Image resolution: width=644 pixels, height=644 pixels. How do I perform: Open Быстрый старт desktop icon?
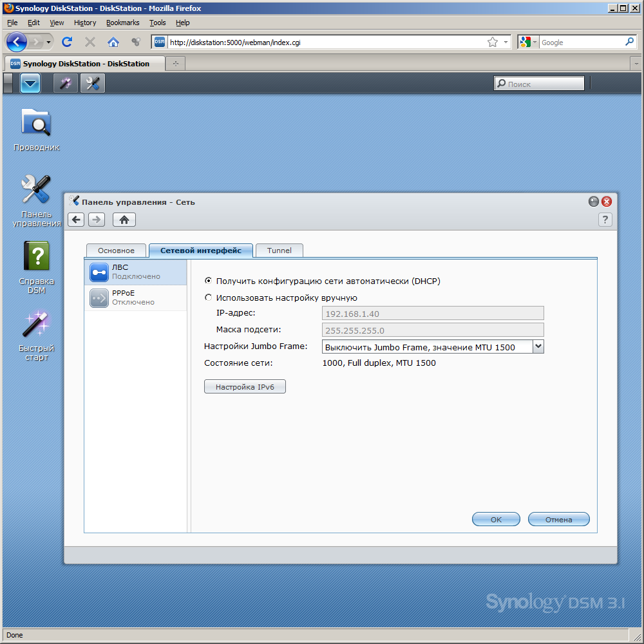[x=36, y=336]
